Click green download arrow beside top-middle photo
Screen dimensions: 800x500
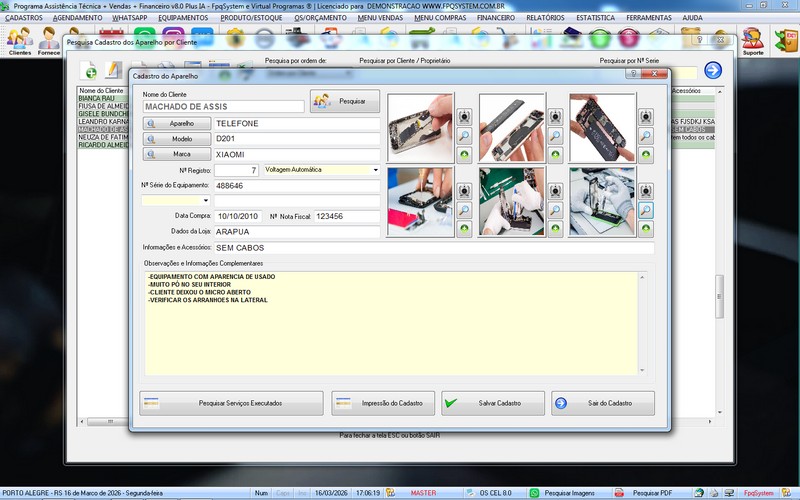pyautogui.click(x=555, y=155)
